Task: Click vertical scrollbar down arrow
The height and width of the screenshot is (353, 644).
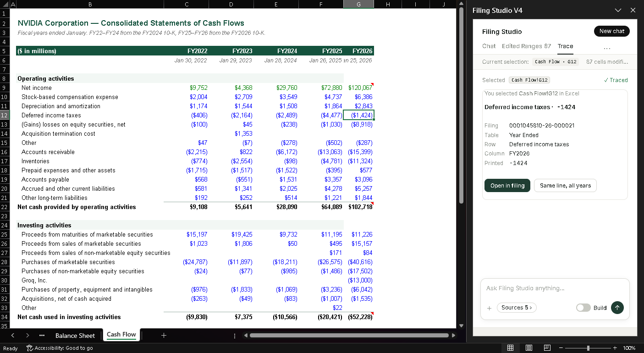Action: [x=461, y=325]
